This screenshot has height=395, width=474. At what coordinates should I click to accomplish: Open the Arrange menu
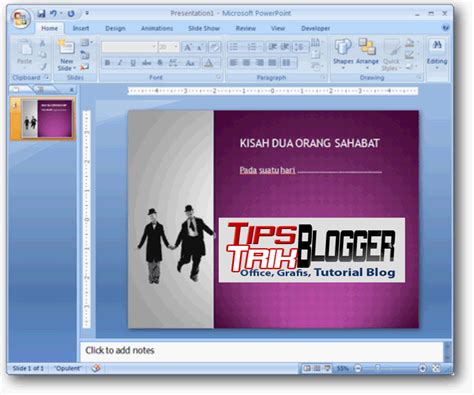point(367,54)
